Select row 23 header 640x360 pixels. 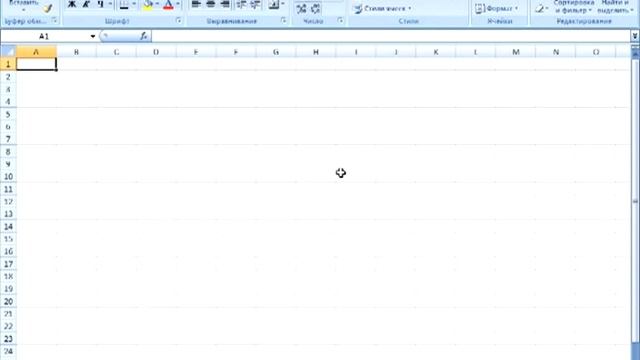point(8,338)
